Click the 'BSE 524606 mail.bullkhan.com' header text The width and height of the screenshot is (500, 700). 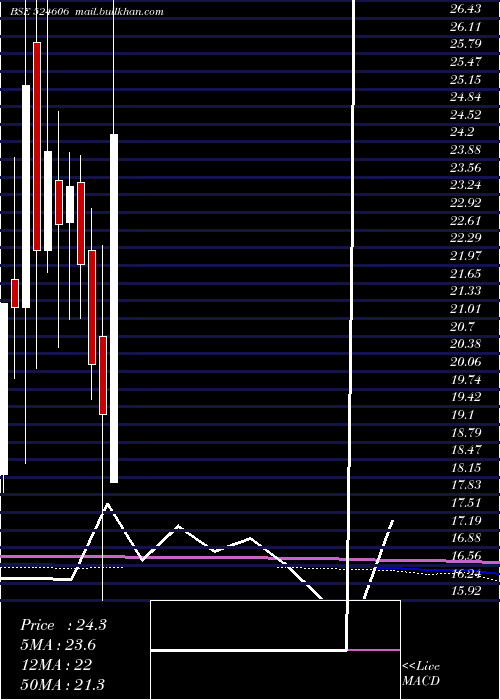coord(87,12)
